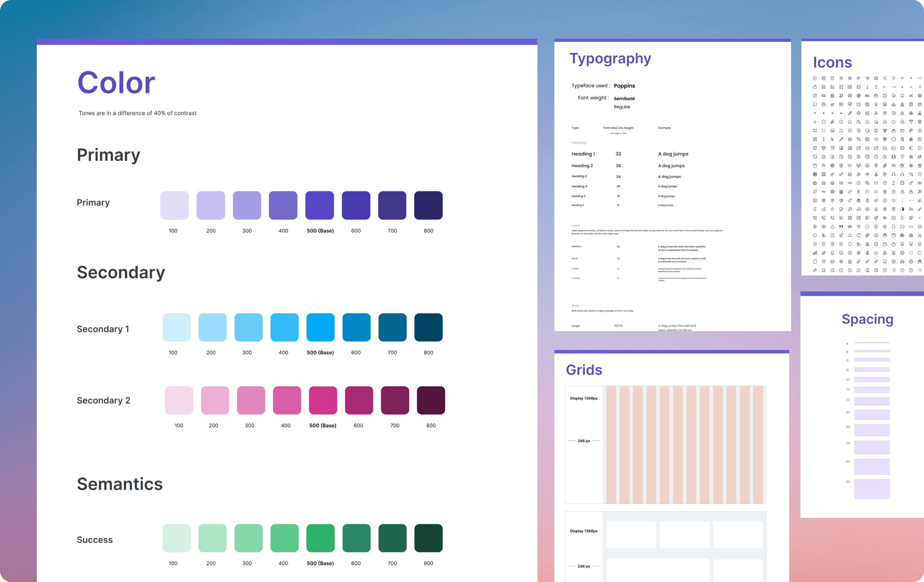Click the Success 100 swatch
Viewport: 924px width, 582px height.
point(176,538)
